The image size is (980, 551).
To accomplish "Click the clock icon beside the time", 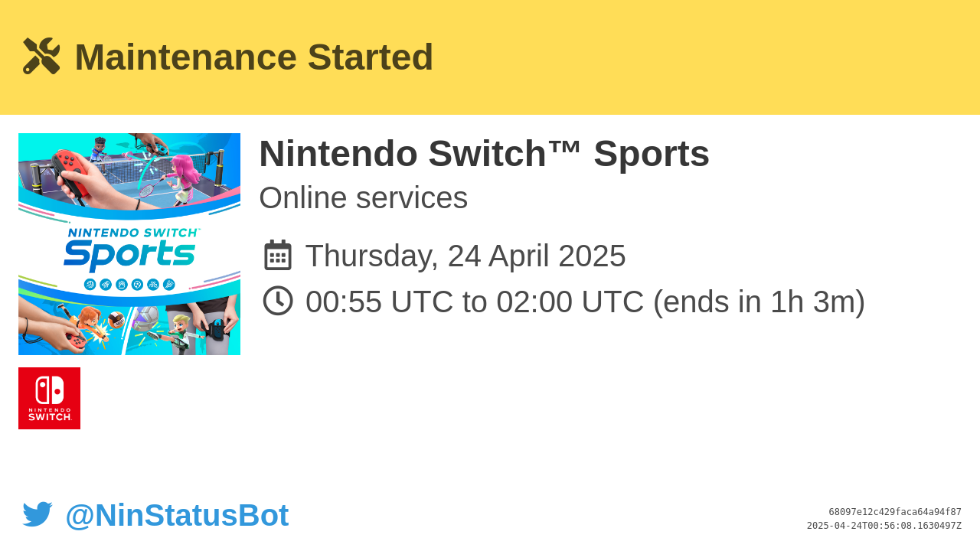I will 278,301.
